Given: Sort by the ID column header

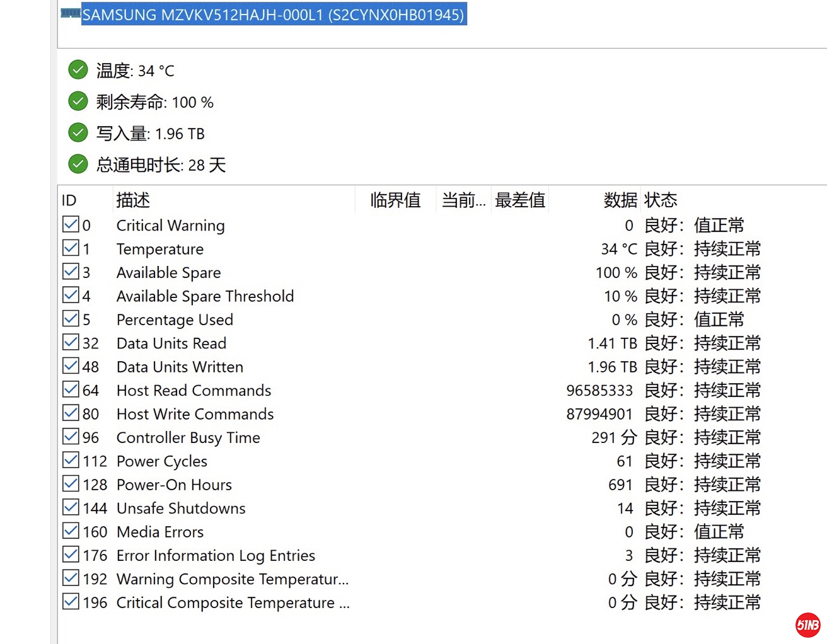Looking at the screenshot, I should 69,200.
